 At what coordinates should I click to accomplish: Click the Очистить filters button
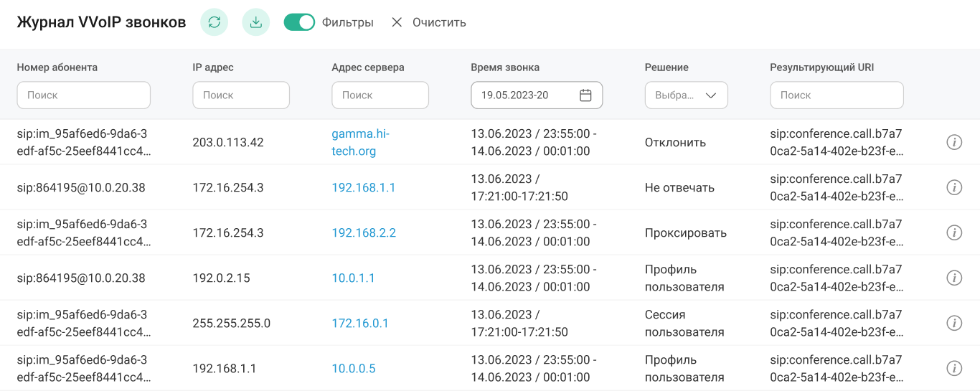tap(428, 22)
